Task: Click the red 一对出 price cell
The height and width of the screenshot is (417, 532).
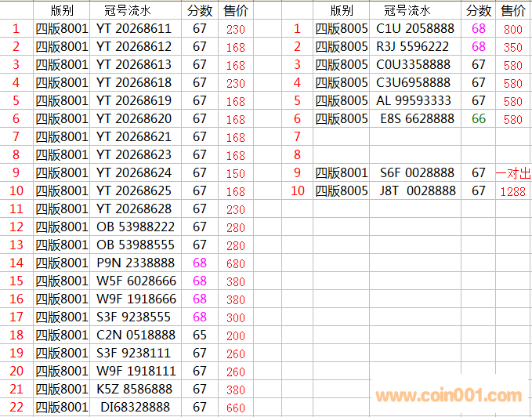Action: (x=513, y=173)
